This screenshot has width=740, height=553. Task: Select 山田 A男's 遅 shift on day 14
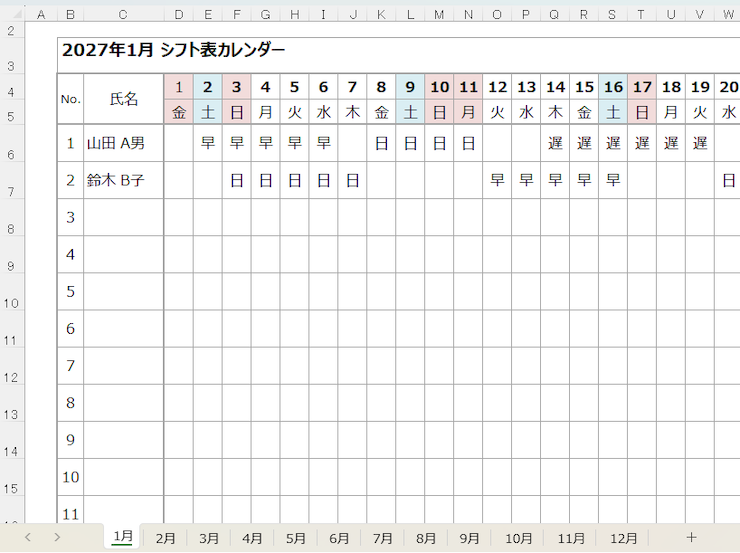[555, 143]
